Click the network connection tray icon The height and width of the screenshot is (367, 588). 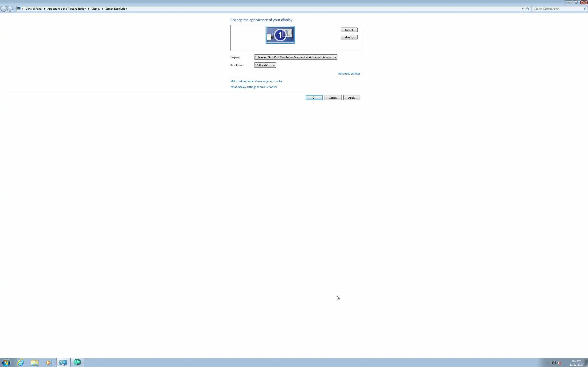coord(554,363)
